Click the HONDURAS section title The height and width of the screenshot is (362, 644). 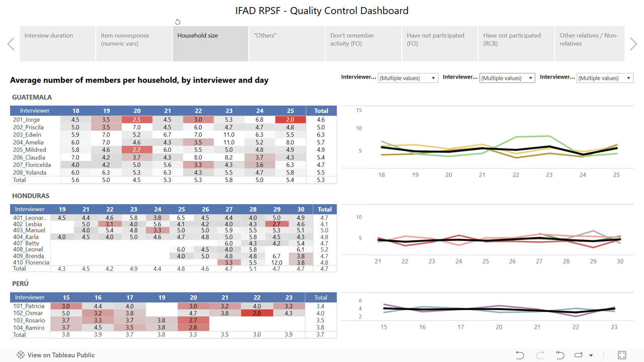(x=31, y=196)
